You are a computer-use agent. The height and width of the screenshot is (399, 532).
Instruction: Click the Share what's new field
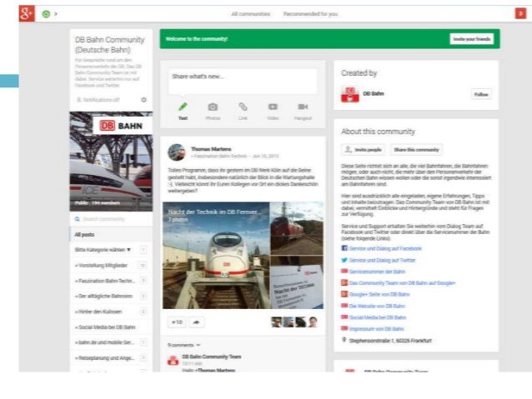[x=243, y=82]
